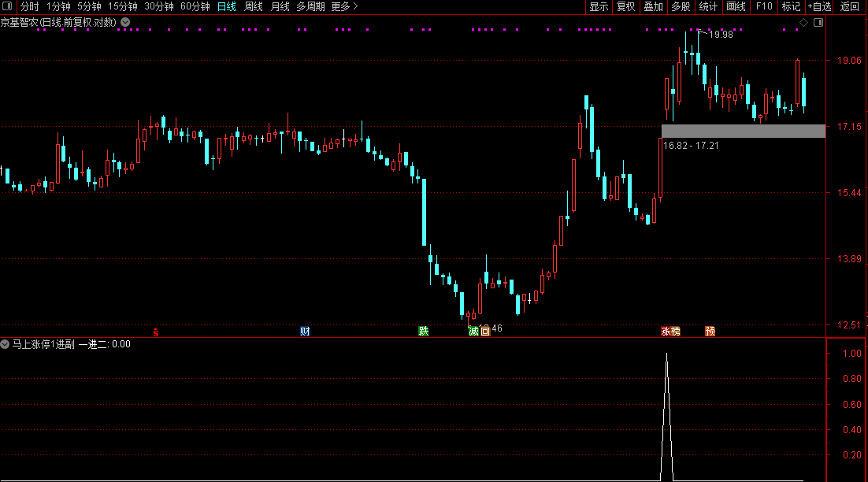
Task: Open the 多周期 multi-period view
Action: [x=310, y=6]
